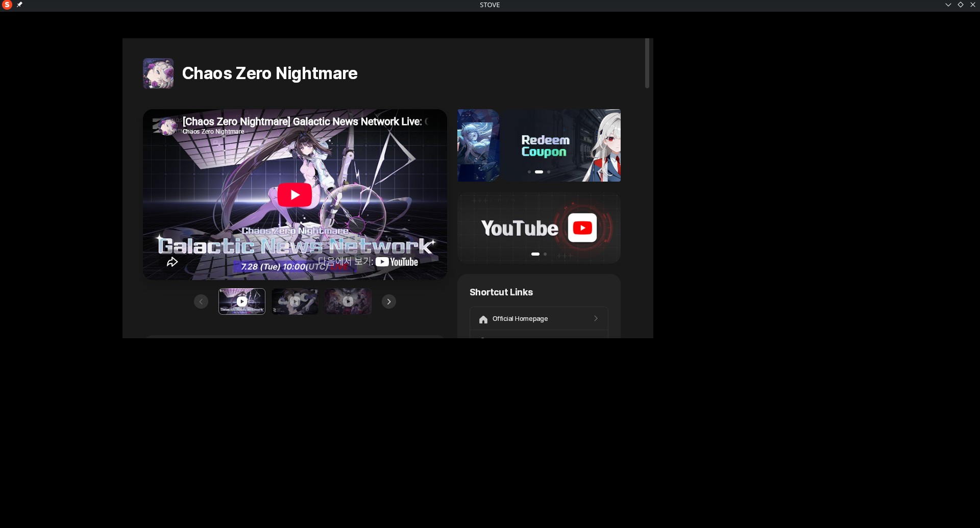Show next video thumbnails with the right arrow
This screenshot has width=980, height=528.
(389, 301)
